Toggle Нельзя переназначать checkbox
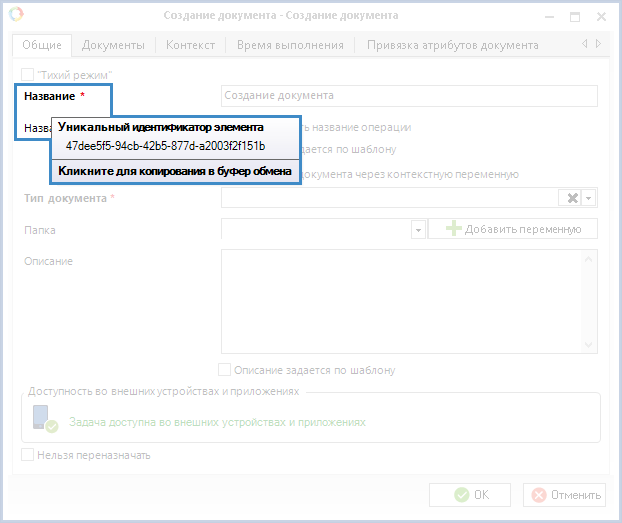This screenshot has width=622, height=523. click(x=27, y=455)
